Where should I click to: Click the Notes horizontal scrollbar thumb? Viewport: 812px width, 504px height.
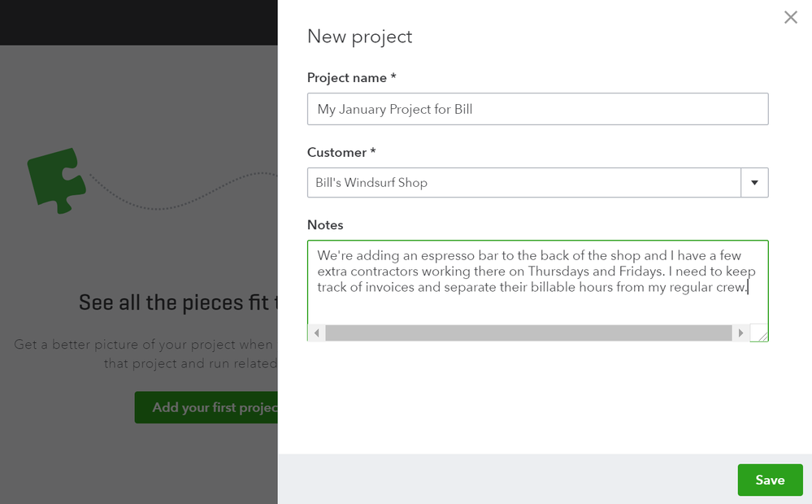(x=528, y=333)
